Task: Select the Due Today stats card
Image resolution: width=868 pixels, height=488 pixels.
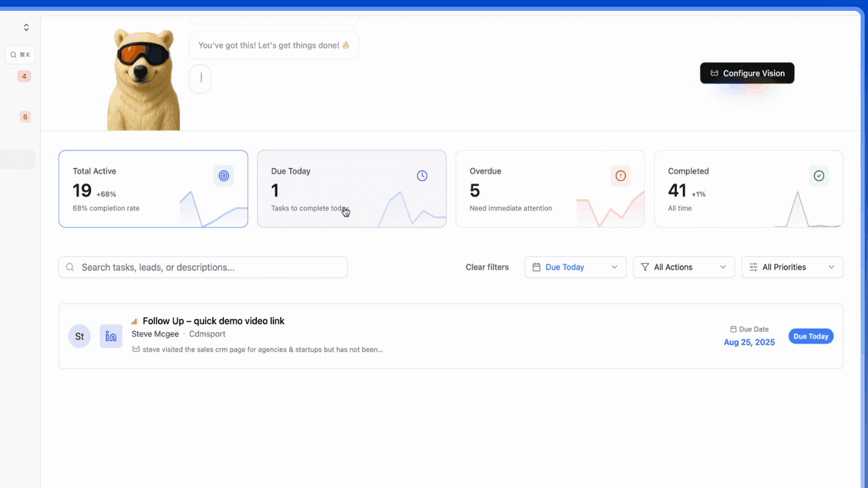Action: click(352, 188)
